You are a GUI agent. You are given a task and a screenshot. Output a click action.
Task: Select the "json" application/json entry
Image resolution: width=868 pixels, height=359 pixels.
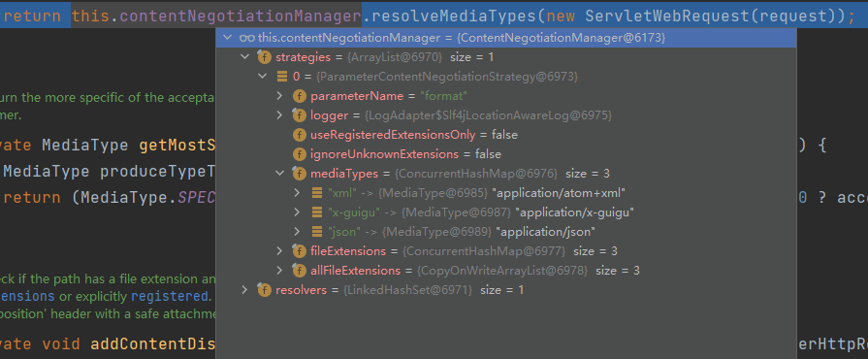506,232
